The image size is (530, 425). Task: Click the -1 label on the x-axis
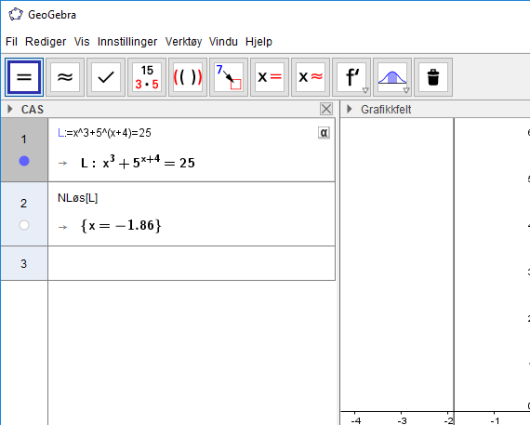coord(495,421)
